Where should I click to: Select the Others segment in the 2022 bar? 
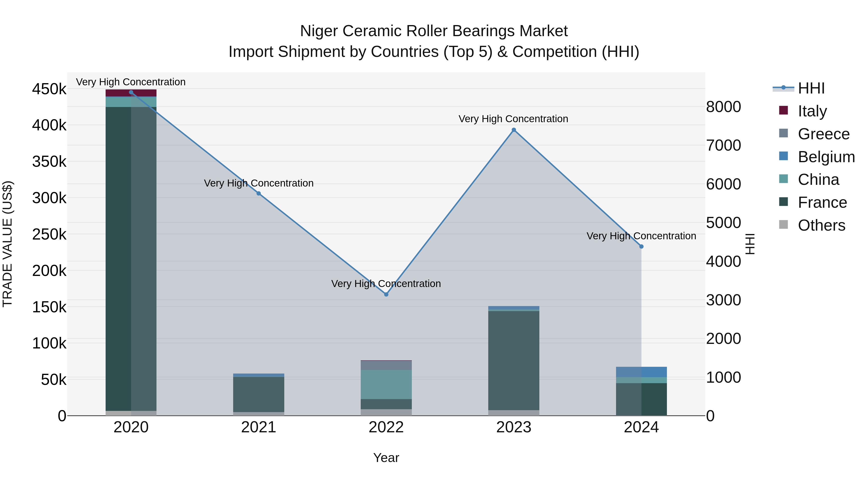(x=386, y=413)
